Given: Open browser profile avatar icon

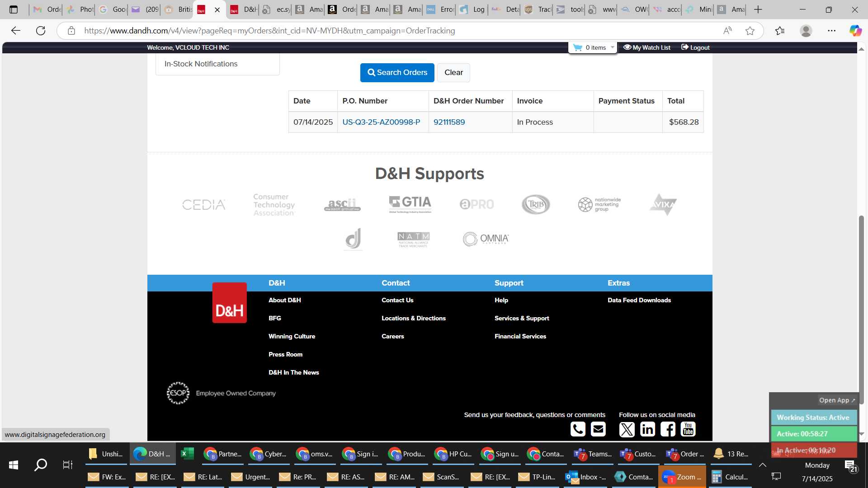Looking at the screenshot, I should tap(806, 31).
